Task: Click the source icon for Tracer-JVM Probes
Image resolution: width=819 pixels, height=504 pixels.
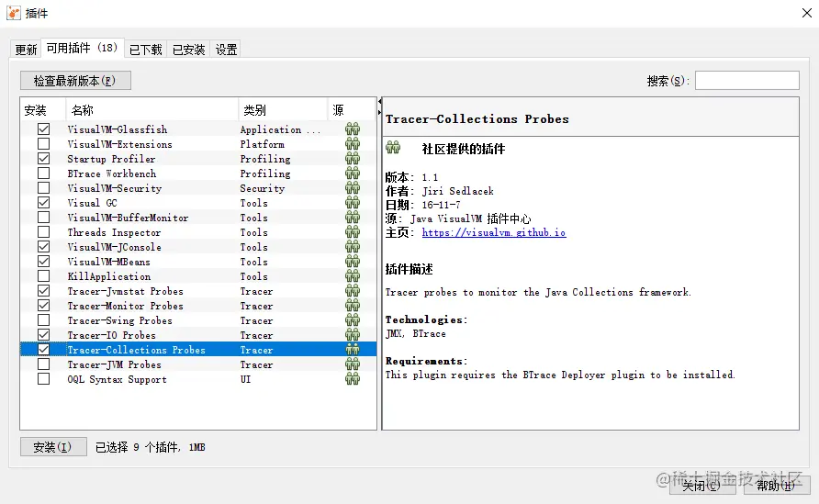Action: pyautogui.click(x=353, y=364)
